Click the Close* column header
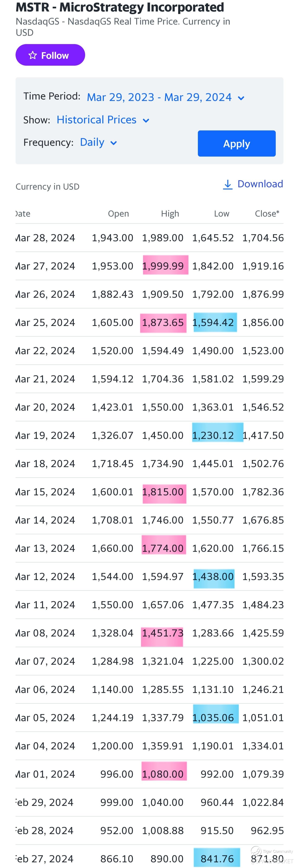The height and width of the screenshot is (868, 299). (x=267, y=214)
